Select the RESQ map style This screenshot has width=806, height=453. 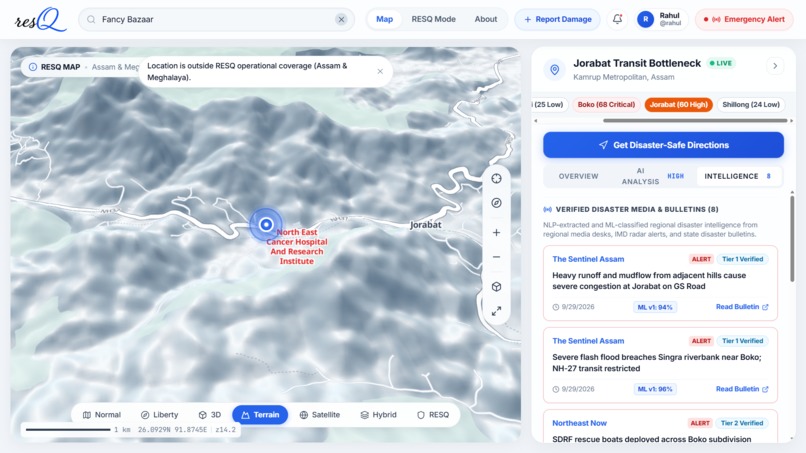click(433, 414)
